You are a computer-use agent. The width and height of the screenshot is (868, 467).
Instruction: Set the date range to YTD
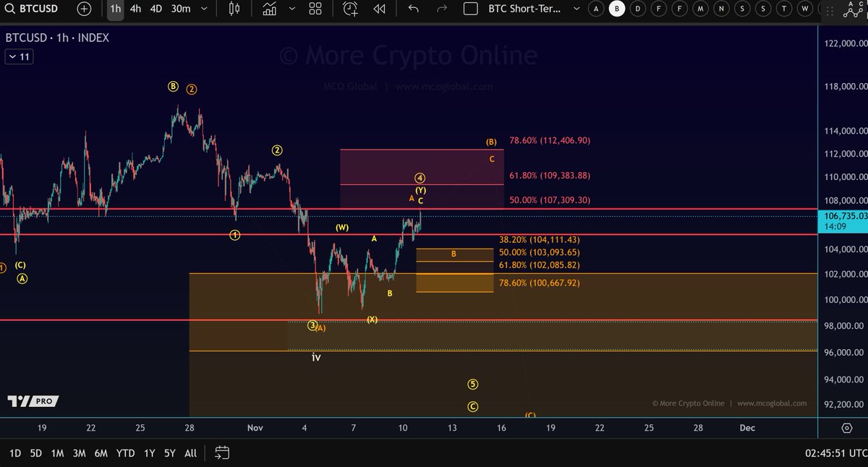pyautogui.click(x=125, y=453)
